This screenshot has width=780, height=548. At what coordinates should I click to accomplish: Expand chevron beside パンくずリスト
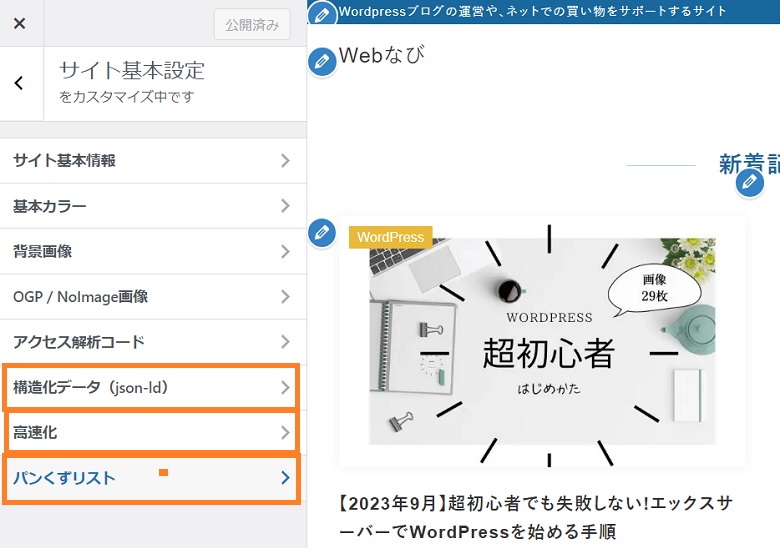(285, 477)
